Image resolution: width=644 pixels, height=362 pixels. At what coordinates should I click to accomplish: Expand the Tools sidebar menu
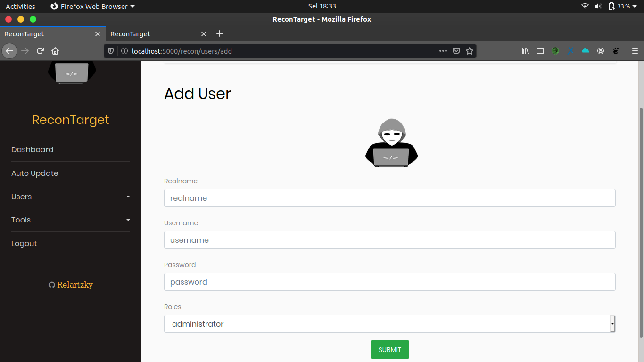click(71, 220)
